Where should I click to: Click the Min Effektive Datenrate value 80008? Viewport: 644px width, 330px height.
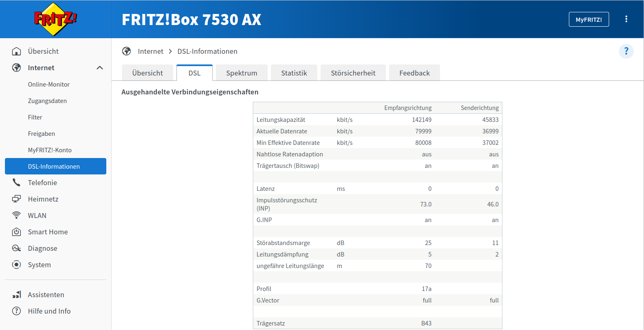tap(424, 143)
